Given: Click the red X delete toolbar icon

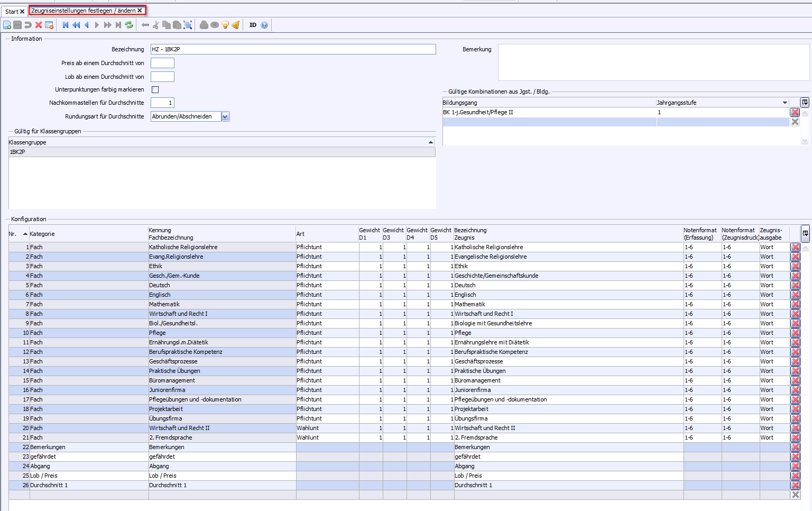Looking at the screenshot, I should (39, 25).
